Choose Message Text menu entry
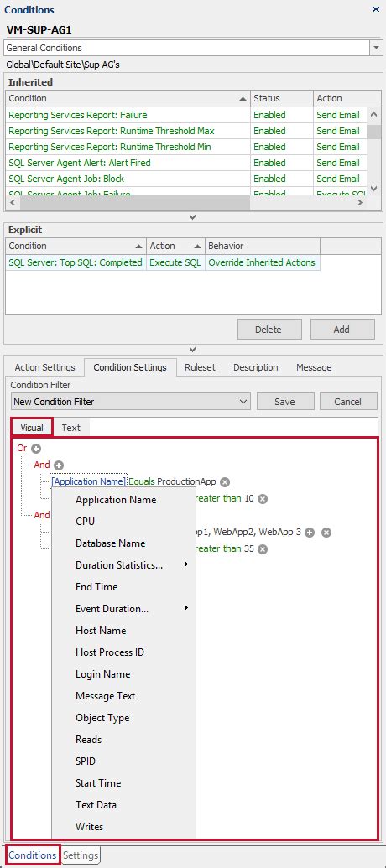This screenshot has width=386, height=868. (123, 696)
